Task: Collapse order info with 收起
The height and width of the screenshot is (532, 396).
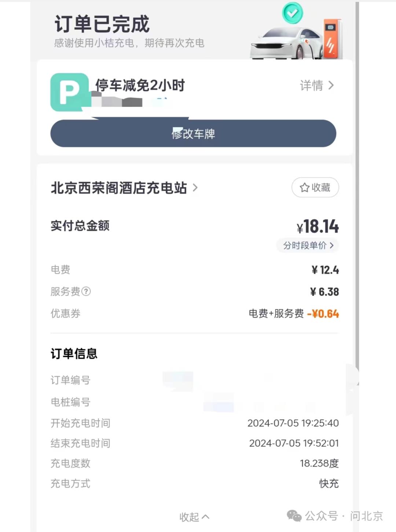Action: (x=194, y=517)
